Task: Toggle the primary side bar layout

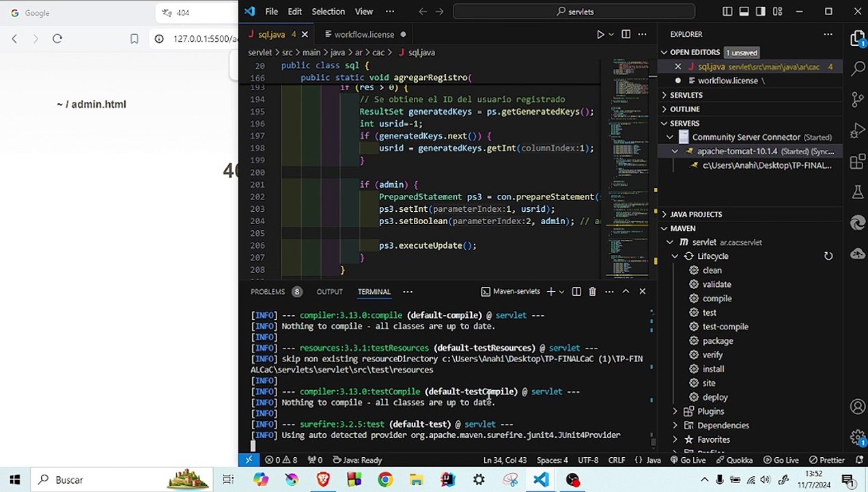Action: (x=727, y=12)
